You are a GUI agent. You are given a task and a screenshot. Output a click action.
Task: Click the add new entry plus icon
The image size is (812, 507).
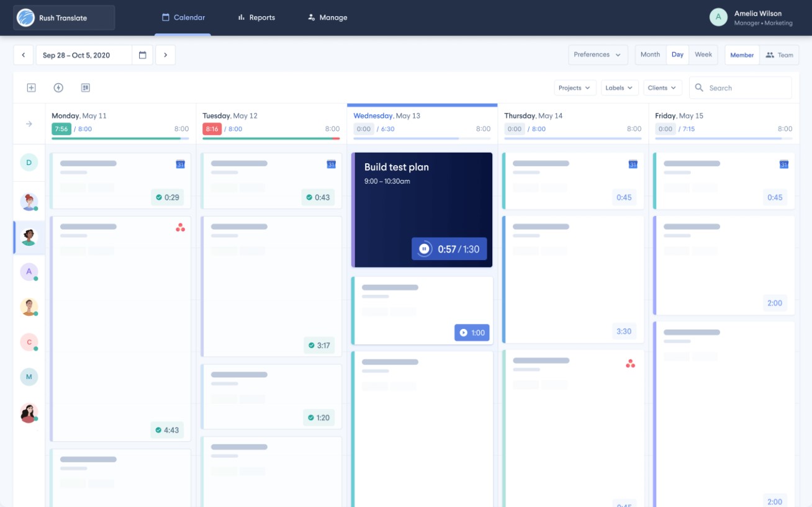[31, 87]
